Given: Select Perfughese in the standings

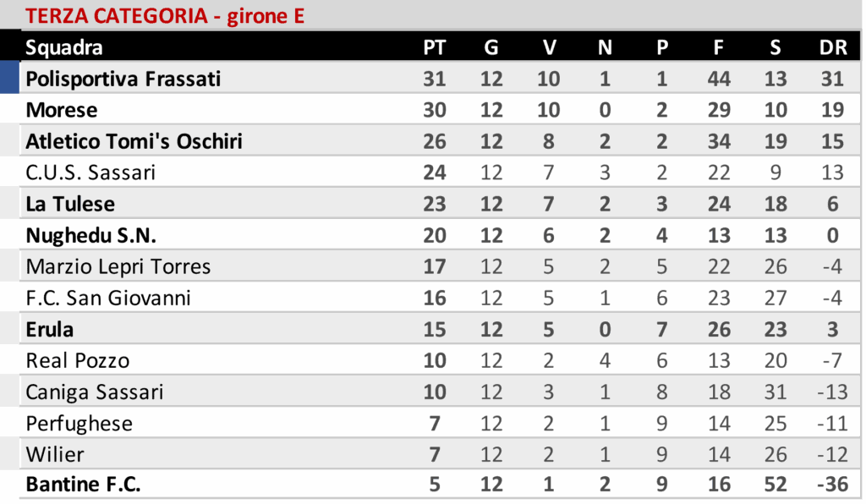Looking at the screenshot, I should coord(79,423).
